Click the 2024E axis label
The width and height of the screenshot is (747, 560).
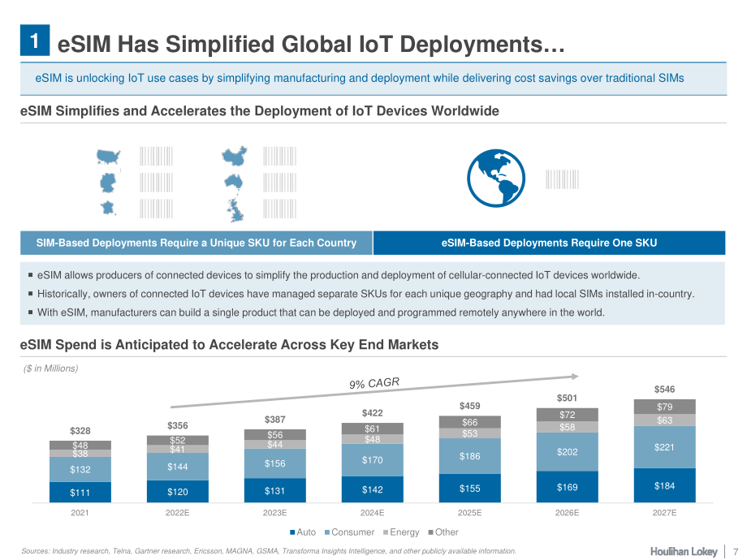click(x=373, y=513)
